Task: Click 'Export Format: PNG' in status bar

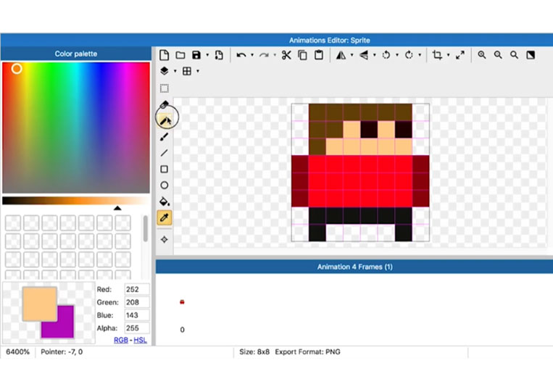Action: pos(307,352)
